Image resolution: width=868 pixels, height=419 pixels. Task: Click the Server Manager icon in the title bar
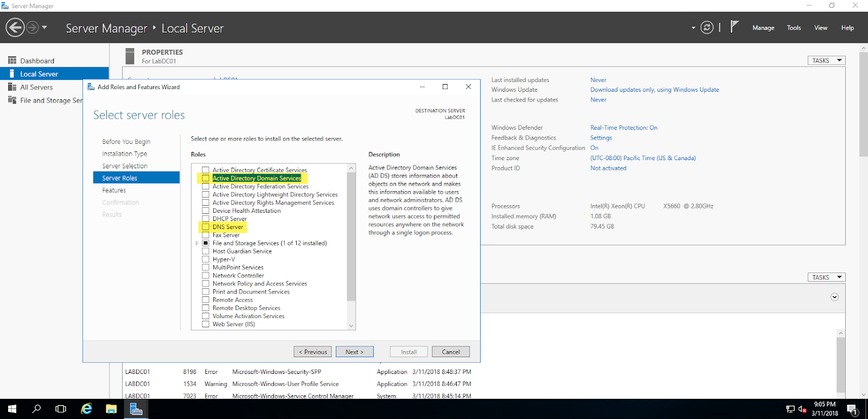(5, 5)
